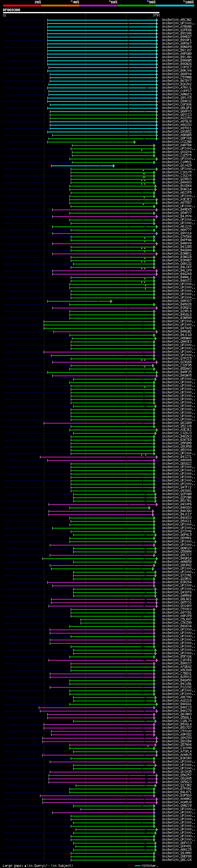197x868 pixels.
Task: Click the orange ~40% identity legend segment
Action: coord(60,6)
